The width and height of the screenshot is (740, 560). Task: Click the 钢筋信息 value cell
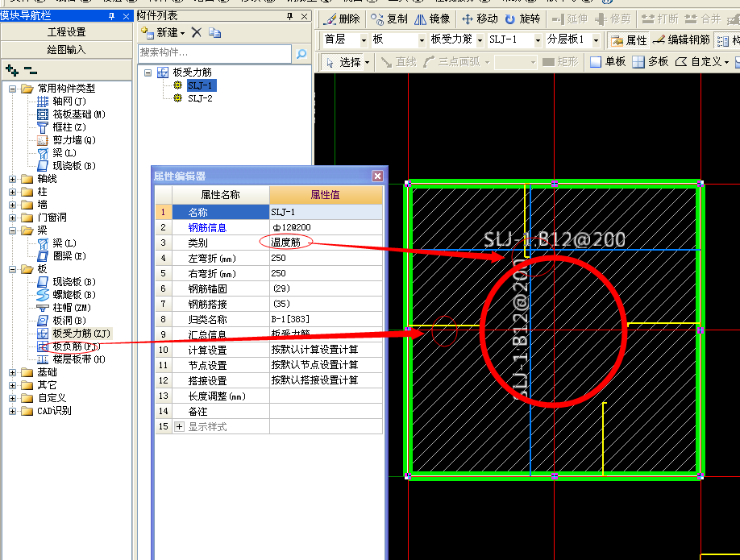326,227
